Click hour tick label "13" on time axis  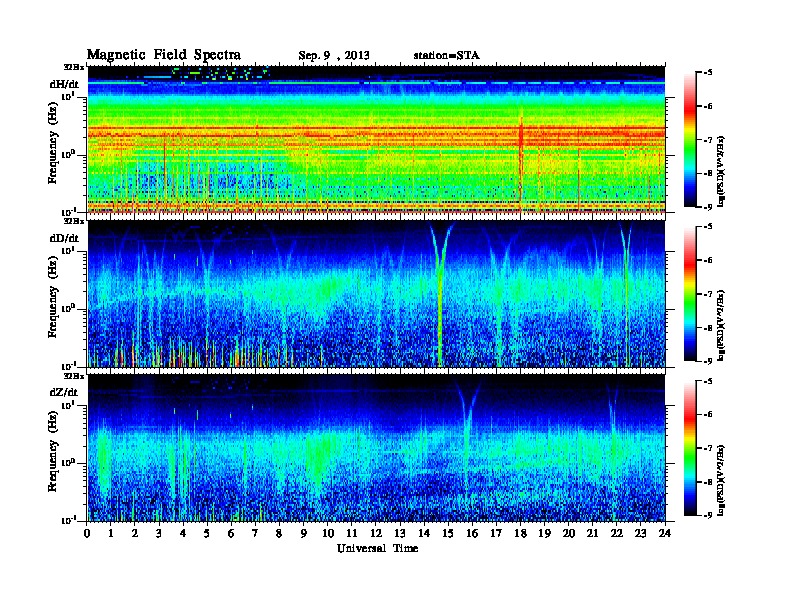(400, 533)
